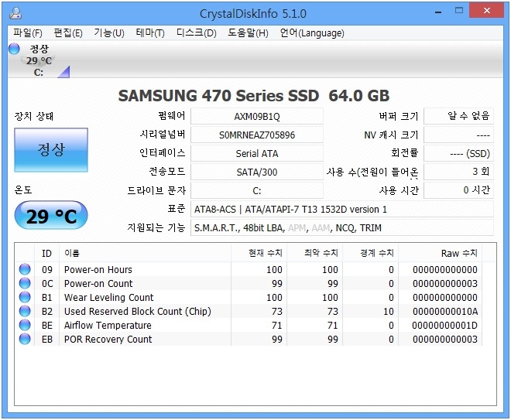Click the 정상 health status button
511x420 pixels.
[51, 150]
